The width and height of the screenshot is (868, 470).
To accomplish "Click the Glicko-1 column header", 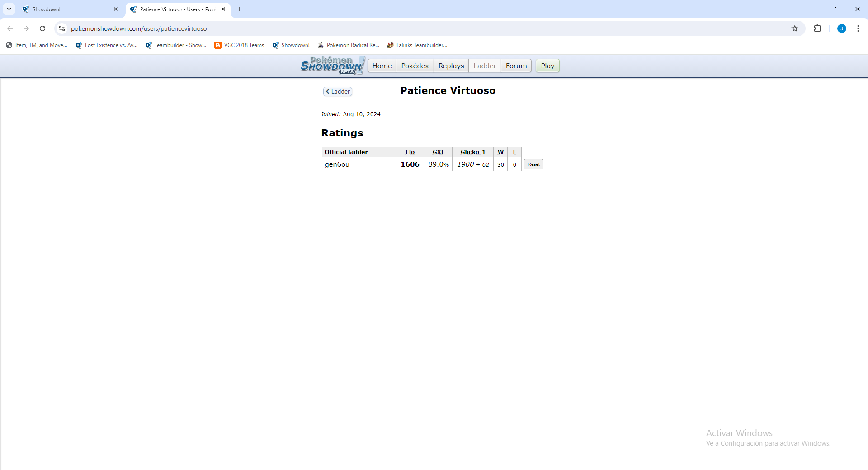I will point(473,152).
